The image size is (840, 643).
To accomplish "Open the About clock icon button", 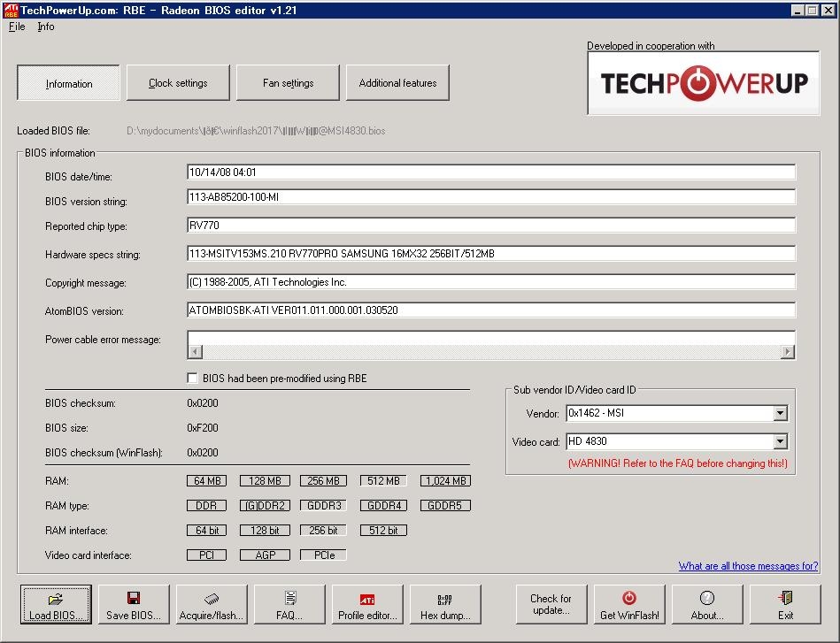I will tap(706, 599).
